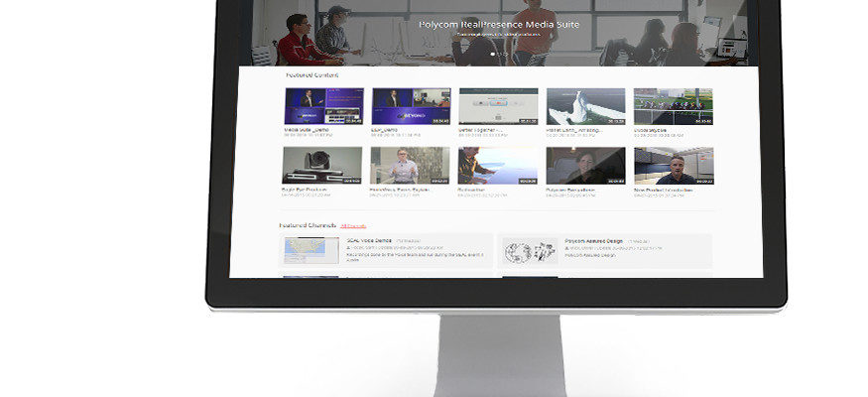Click the Featured Channels heading
Viewport: 868px width, 397px height.
(x=308, y=225)
